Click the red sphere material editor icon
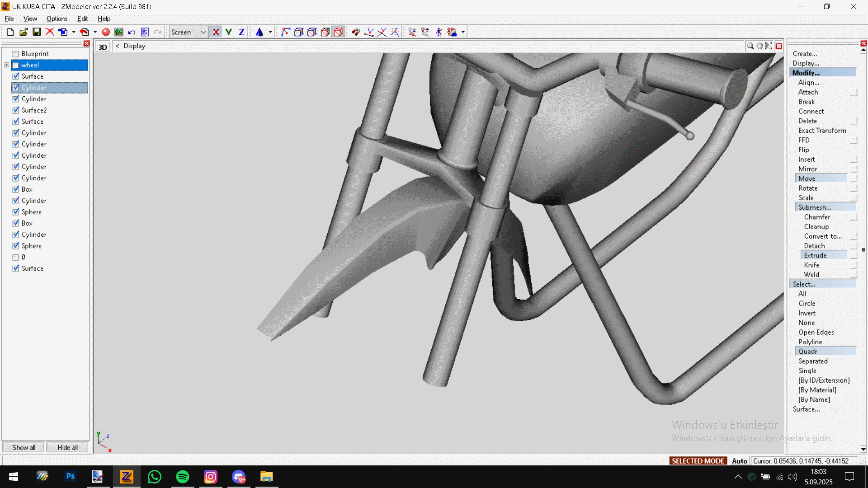Screen dimensions: 868x488 106,32
